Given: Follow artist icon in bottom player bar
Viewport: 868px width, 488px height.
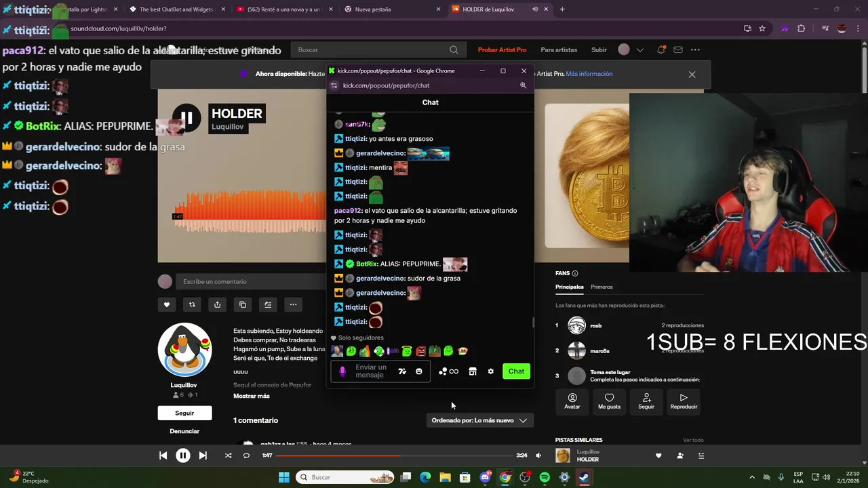Looking at the screenshot, I should [x=680, y=455].
